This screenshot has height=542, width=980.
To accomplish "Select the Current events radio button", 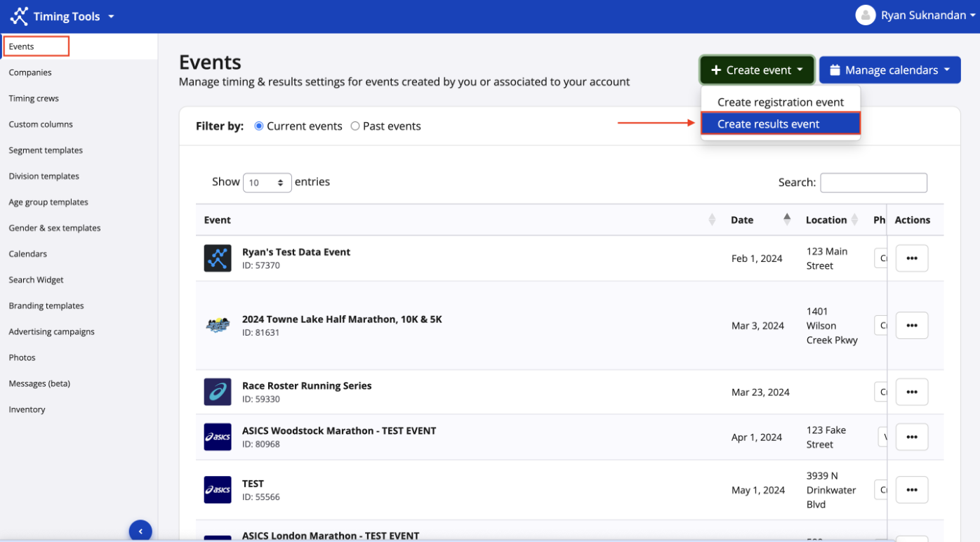I will tap(259, 126).
